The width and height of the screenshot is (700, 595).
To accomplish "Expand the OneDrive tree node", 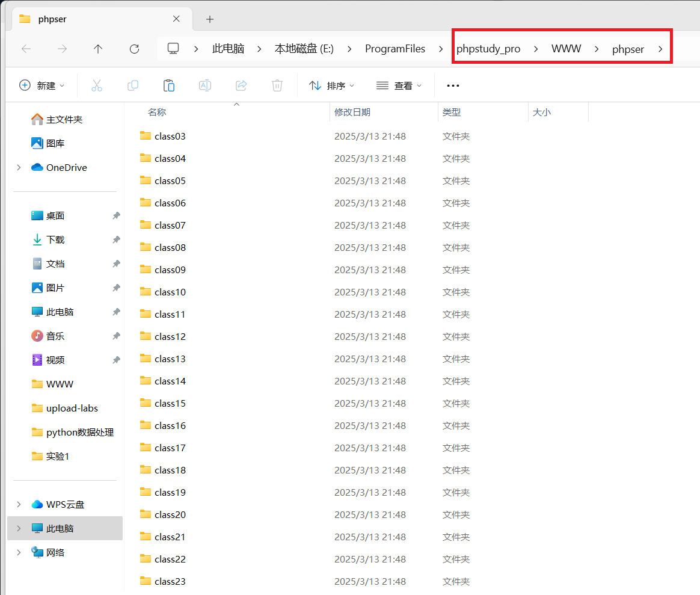I will click(x=19, y=167).
